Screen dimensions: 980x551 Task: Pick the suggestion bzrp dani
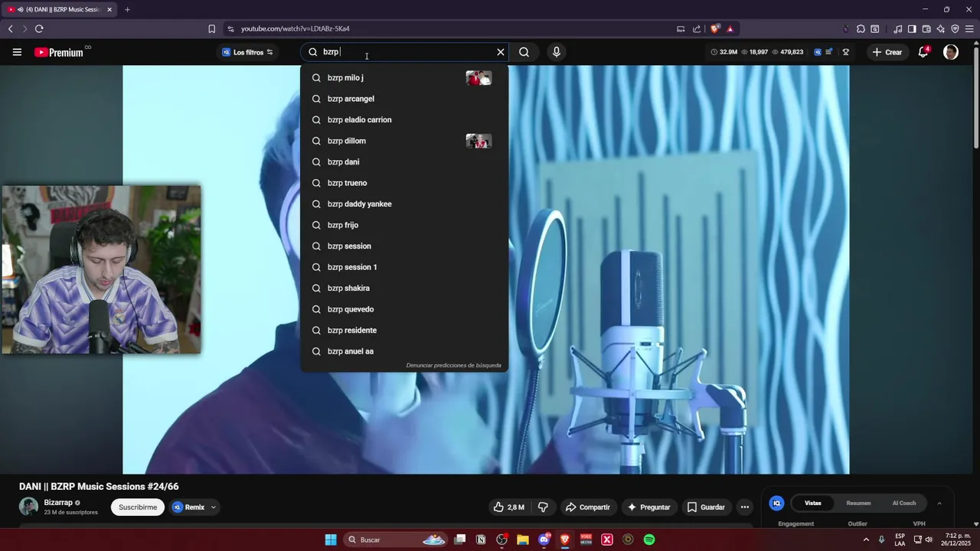(404, 162)
